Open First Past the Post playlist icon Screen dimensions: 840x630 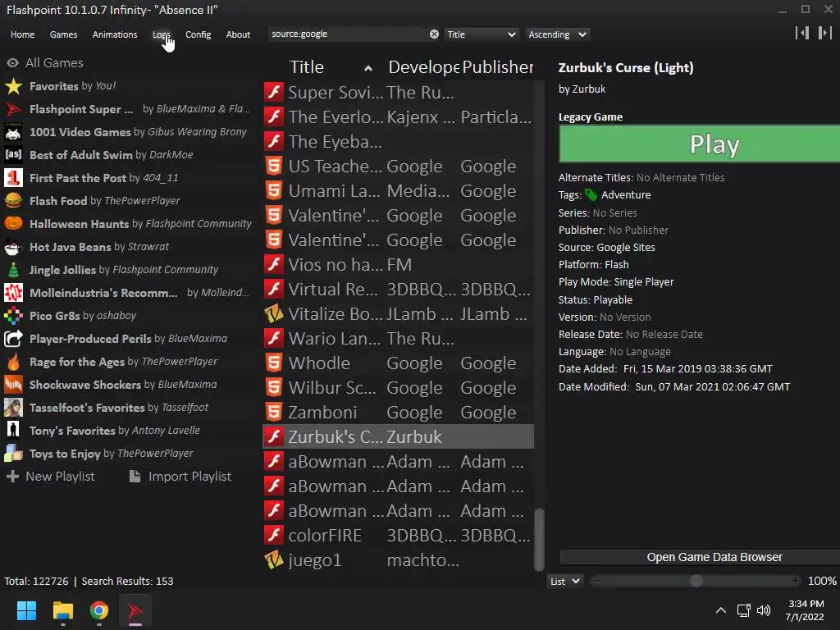[13, 178]
